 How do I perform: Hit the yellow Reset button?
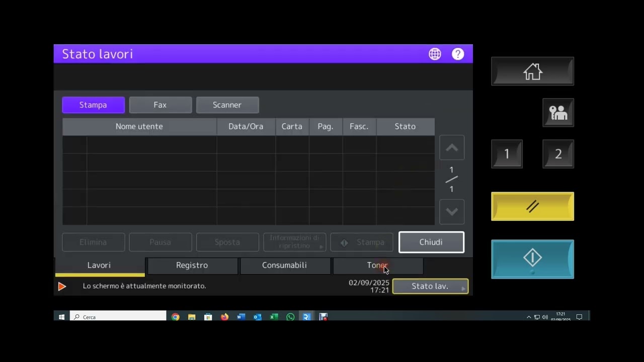[x=532, y=206]
